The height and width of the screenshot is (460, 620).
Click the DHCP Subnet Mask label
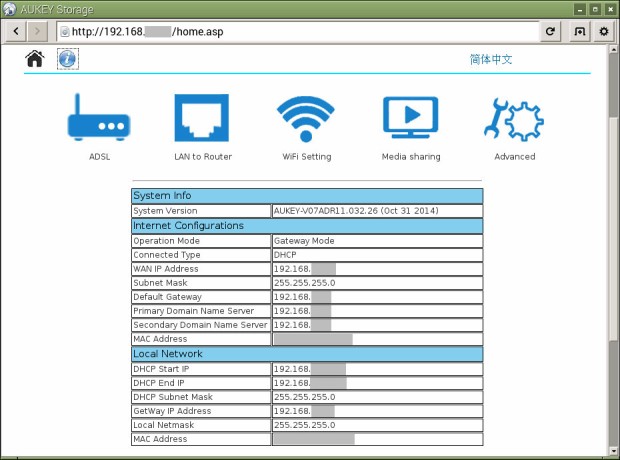(173, 397)
